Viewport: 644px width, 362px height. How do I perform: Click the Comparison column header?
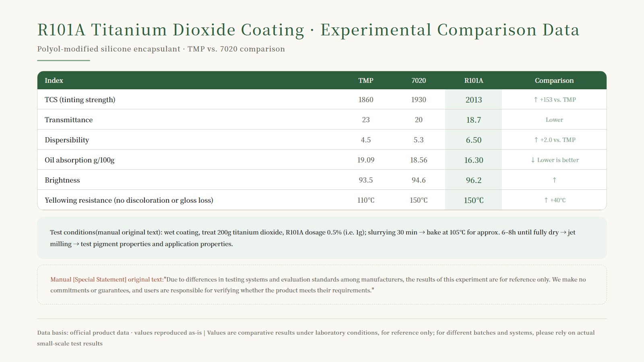(x=554, y=80)
